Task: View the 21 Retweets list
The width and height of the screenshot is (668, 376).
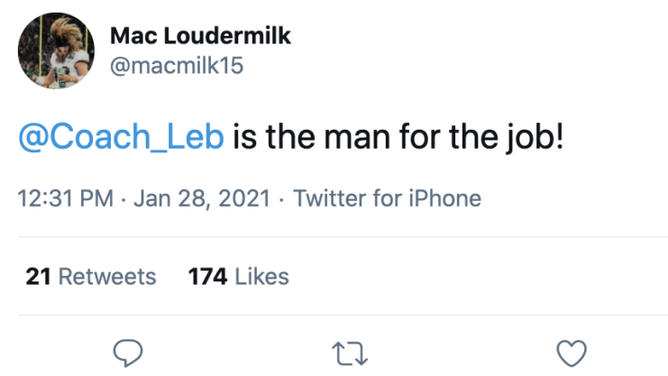Action: click(x=91, y=276)
